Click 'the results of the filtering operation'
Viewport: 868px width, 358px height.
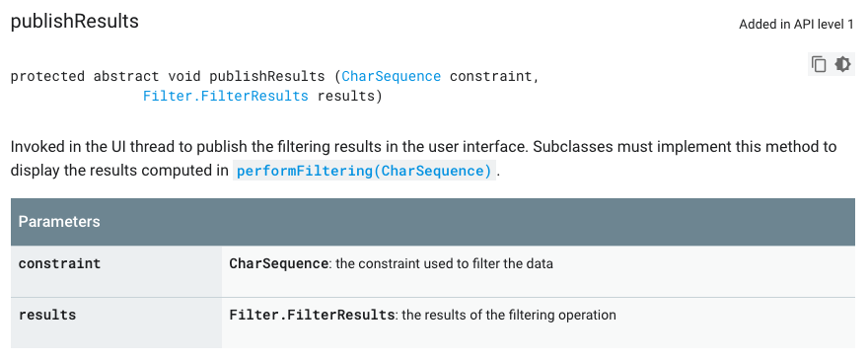[509, 315]
